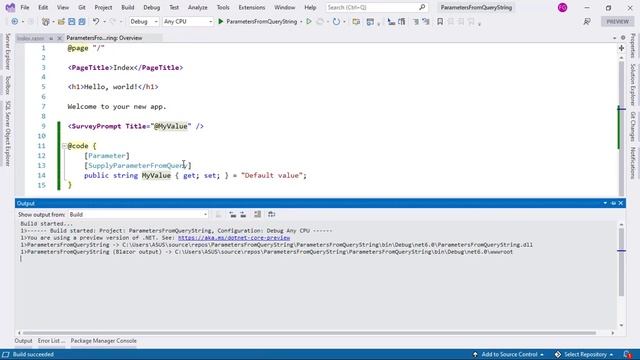Screen dimensions: 640x360
Task: Click the decrease indent toolbar icon
Action: [x=416, y=22]
